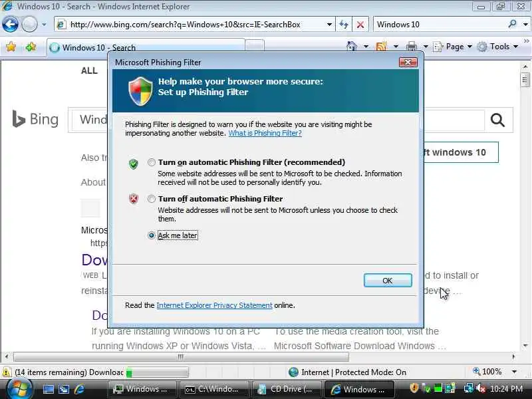The image size is (532, 399).
Task: Click OK in Phishing Filter dialog
Action: click(388, 281)
